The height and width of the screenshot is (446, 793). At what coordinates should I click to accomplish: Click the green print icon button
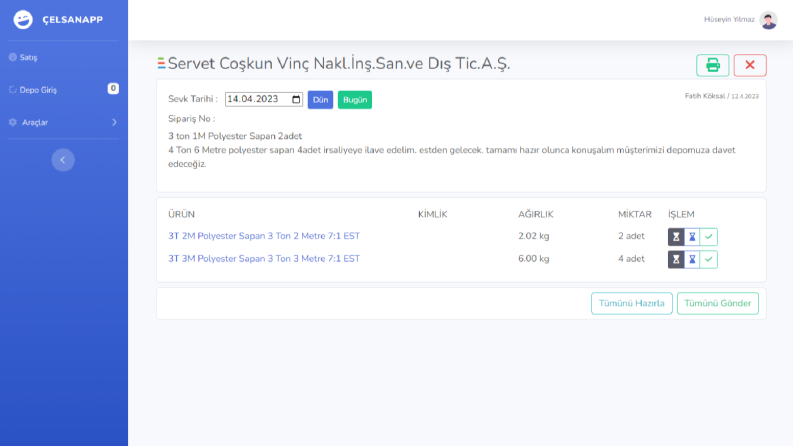[713, 65]
